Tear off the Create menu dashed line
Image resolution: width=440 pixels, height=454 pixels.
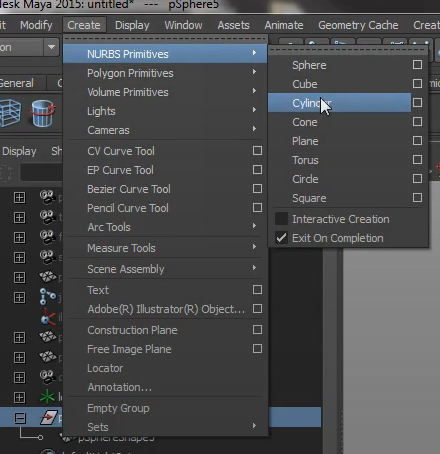(x=165, y=39)
